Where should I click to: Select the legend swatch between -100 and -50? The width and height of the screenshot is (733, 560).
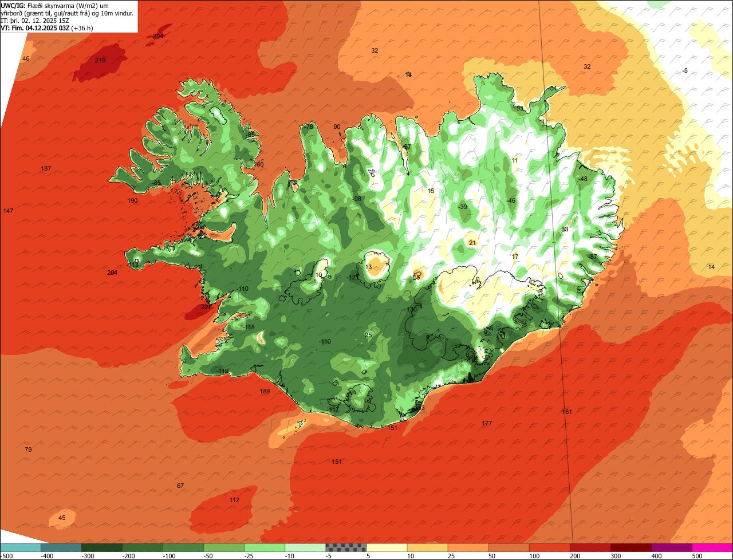tap(183, 547)
